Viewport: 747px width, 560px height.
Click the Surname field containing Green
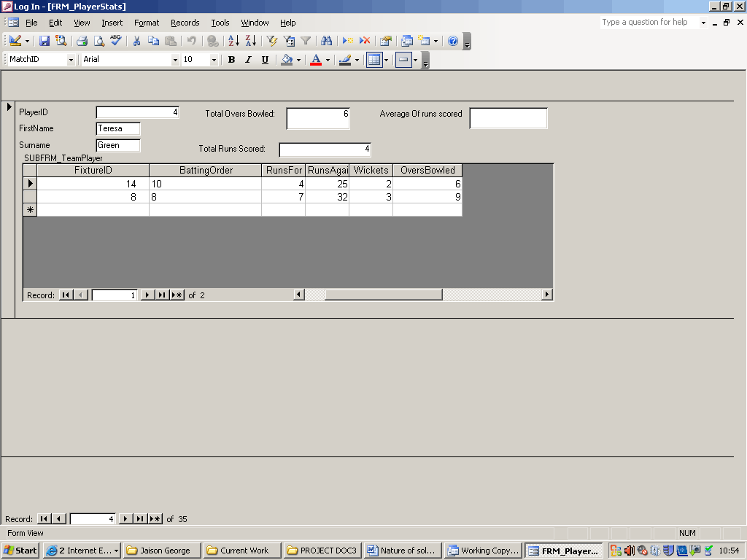(x=118, y=145)
